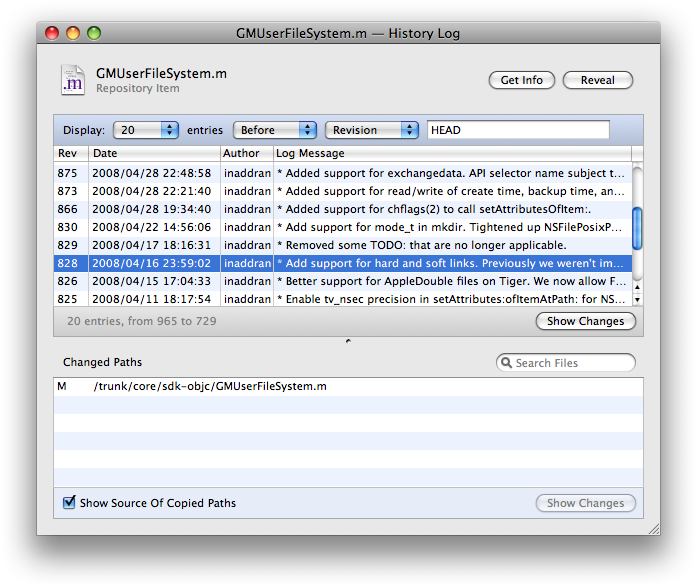Click the GMUserFileSystem.m file name heading

pyautogui.click(x=162, y=73)
